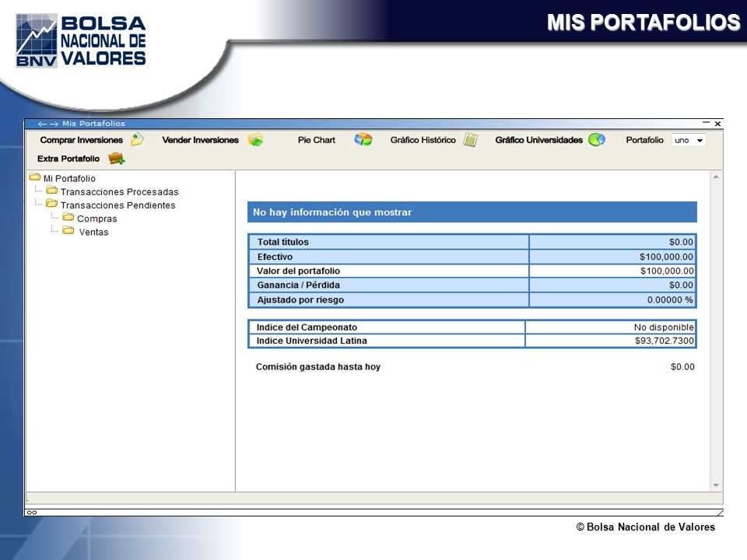Click the Gráfico Histórico notepad icon
The image size is (747, 560).
click(470, 139)
